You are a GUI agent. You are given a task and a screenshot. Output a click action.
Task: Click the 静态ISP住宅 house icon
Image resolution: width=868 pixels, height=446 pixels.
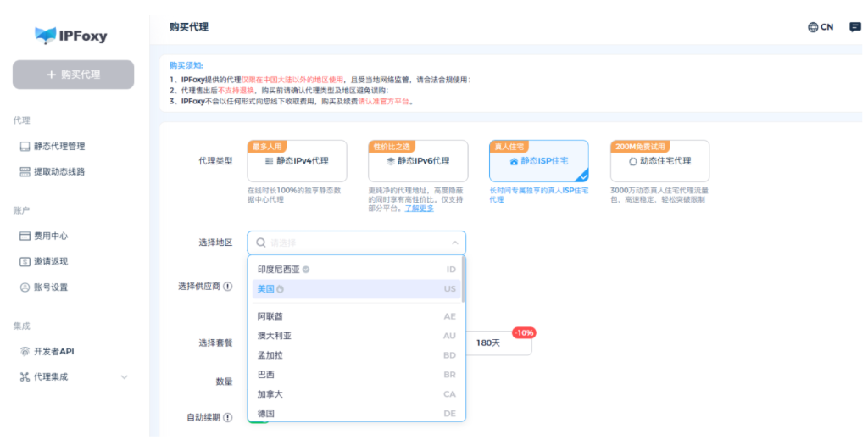coord(514,161)
